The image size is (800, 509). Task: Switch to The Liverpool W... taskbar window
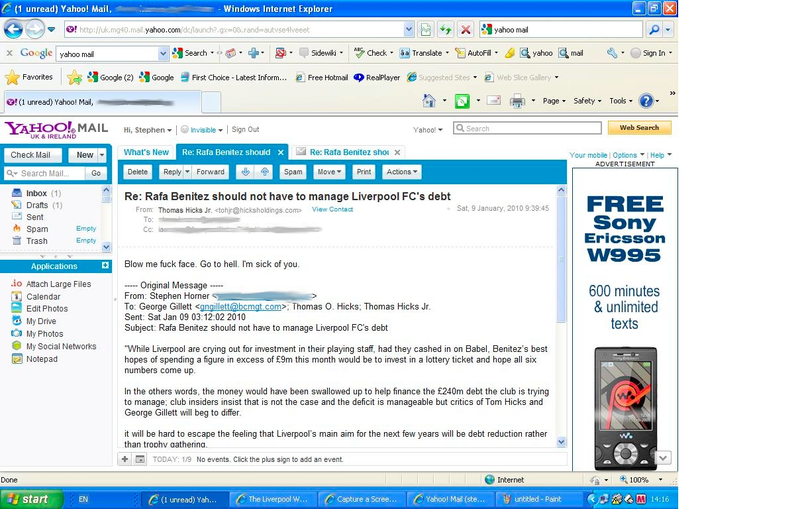coord(272,499)
